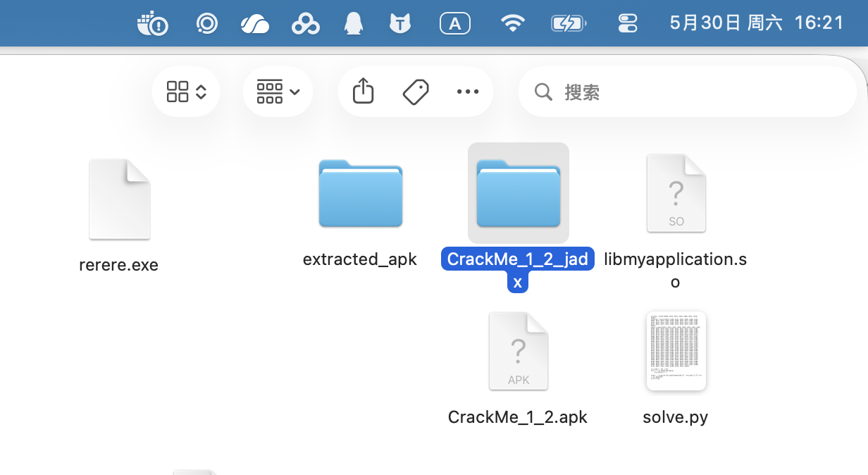Open Control Center toggles icon
Viewport: 868px width, 475px height.
(628, 23)
